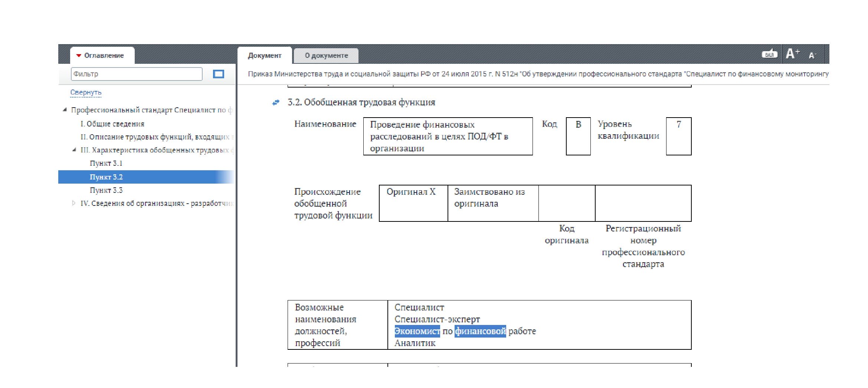
Task: Click the Специалист-эксперт line
Action: (437, 319)
